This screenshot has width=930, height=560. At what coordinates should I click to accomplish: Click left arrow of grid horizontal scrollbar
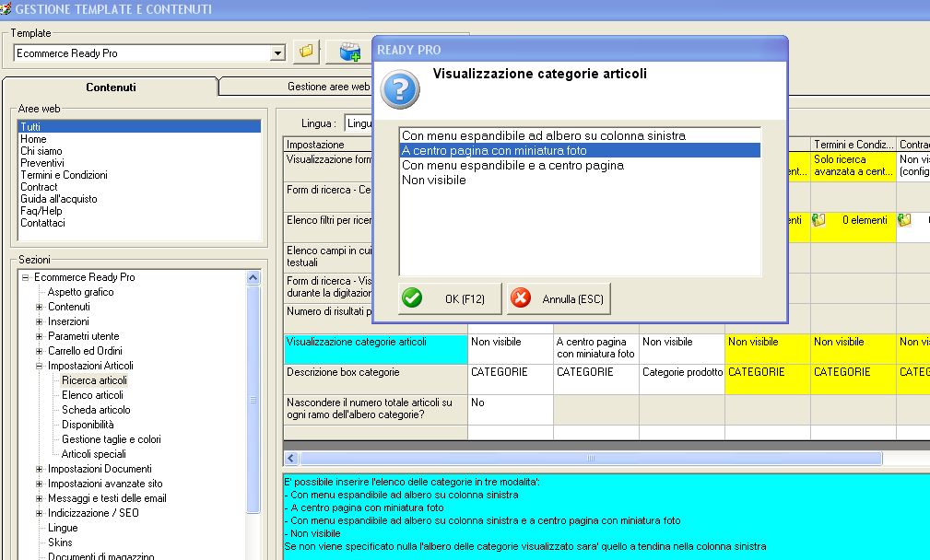click(291, 458)
